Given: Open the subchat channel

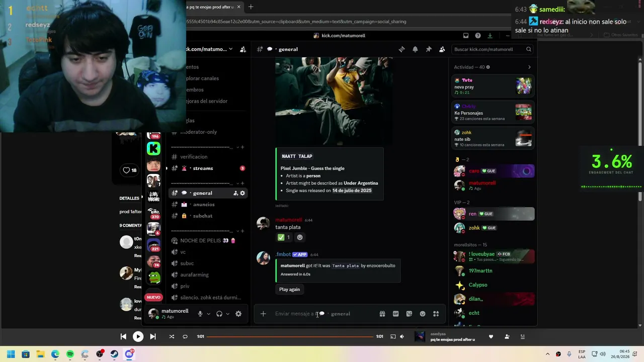Looking at the screenshot, I should [208, 216].
